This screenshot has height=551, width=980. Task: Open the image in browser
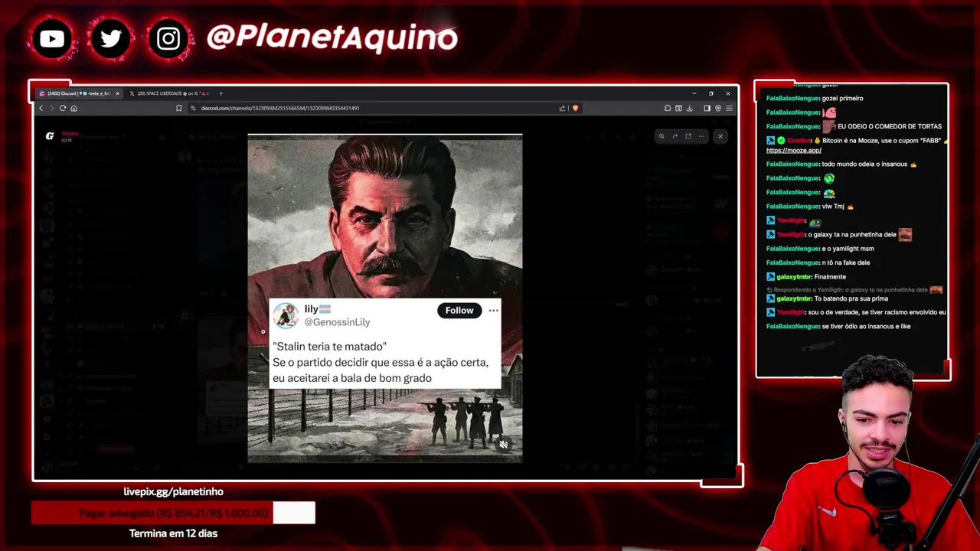688,136
